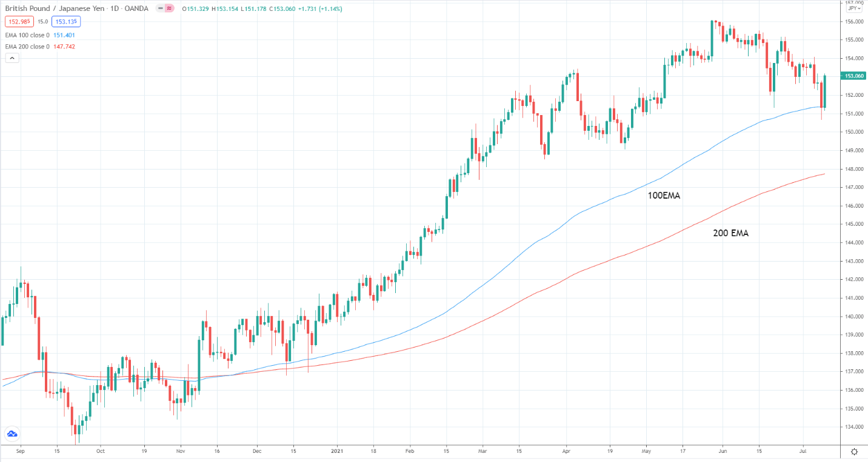Select the EMA 200 close 0 legend
The height and width of the screenshot is (462, 868).
pyautogui.click(x=28, y=47)
